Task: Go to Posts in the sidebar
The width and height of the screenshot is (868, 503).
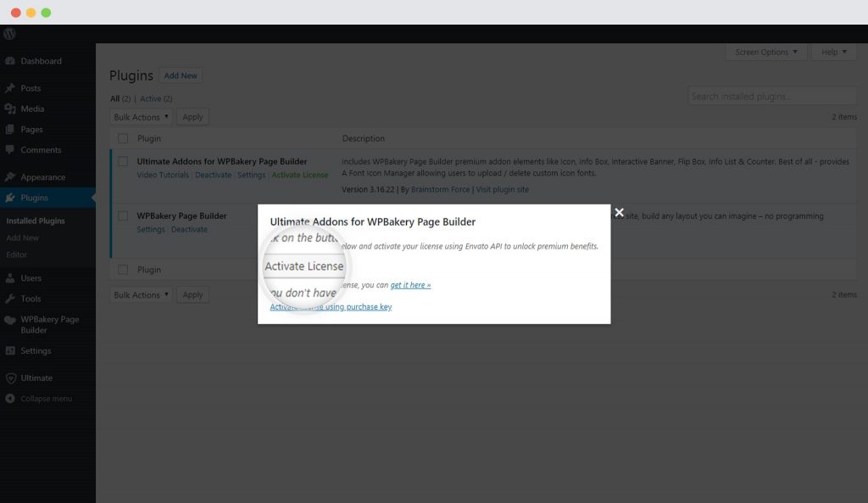Action: tap(31, 88)
